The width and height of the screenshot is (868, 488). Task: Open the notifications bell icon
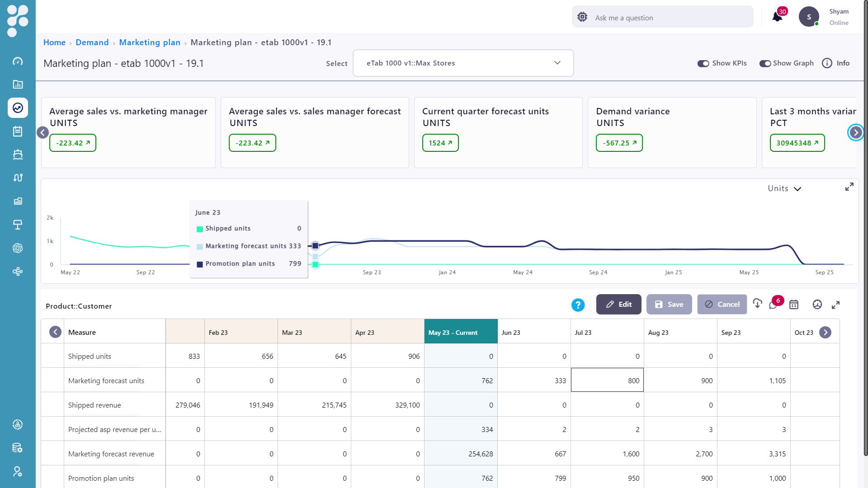(777, 17)
